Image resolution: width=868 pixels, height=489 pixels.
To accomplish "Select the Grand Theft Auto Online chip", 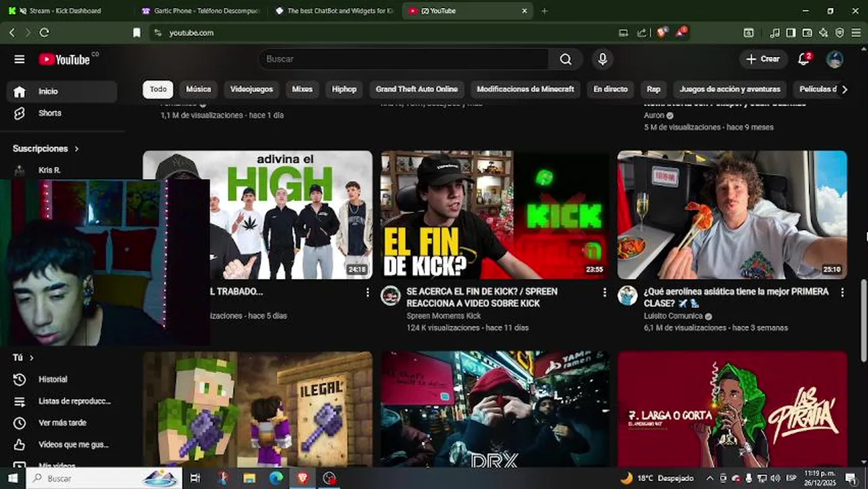I will click(x=417, y=89).
